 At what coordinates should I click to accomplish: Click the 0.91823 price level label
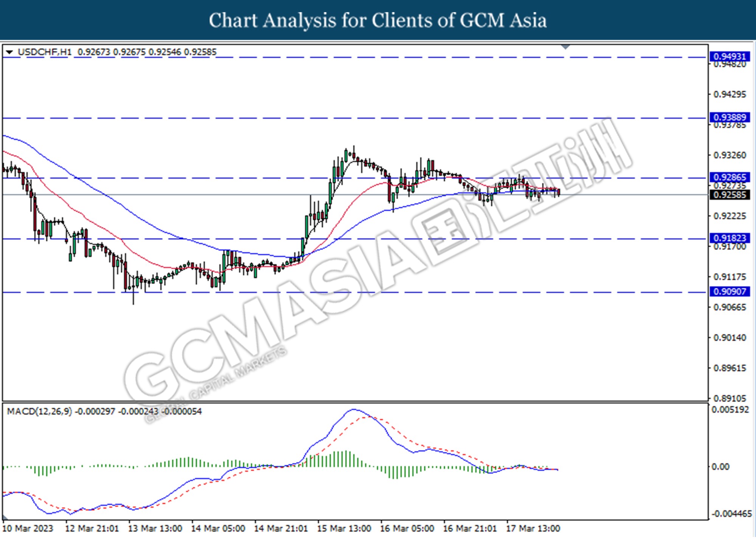pyautogui.click(x=730, y=238)
